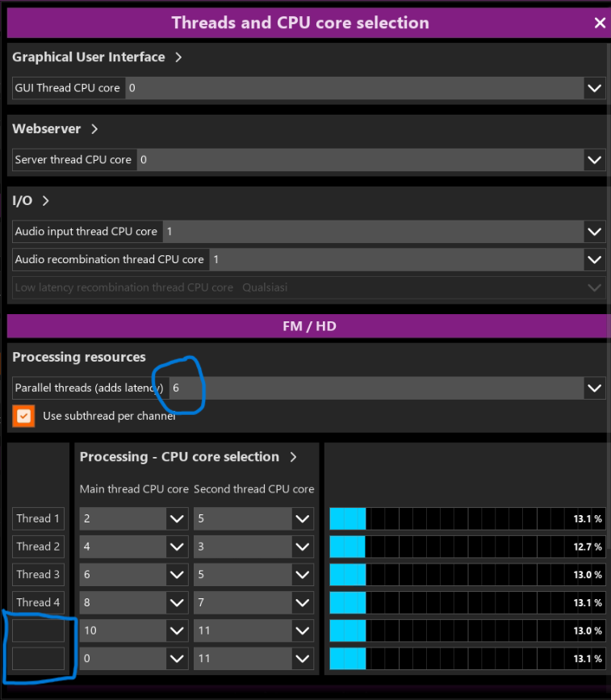611x700 pixels.
Task: Click the Thread 2 label box
Action: click(39, 547)
